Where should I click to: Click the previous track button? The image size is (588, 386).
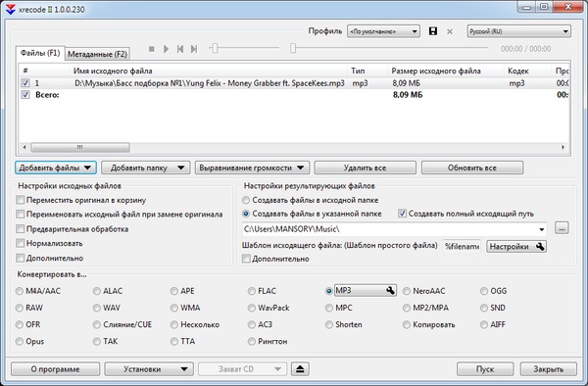[x=180, y=49]
